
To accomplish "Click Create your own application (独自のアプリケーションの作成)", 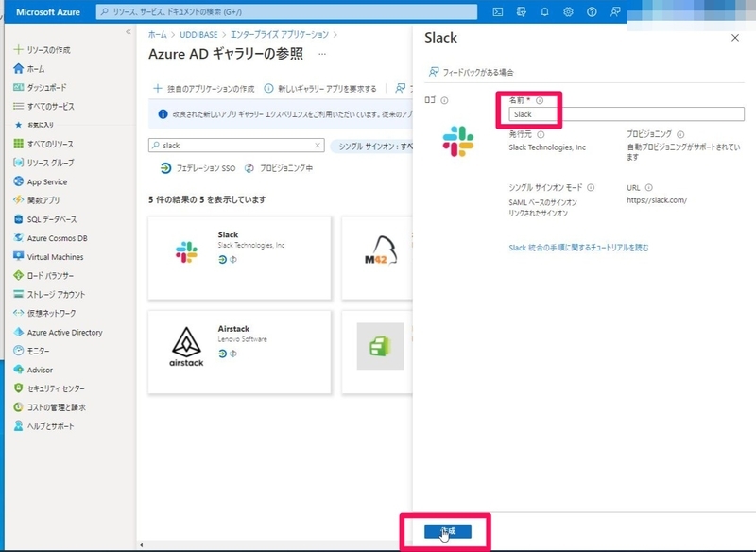I will [x=204, y=89].
